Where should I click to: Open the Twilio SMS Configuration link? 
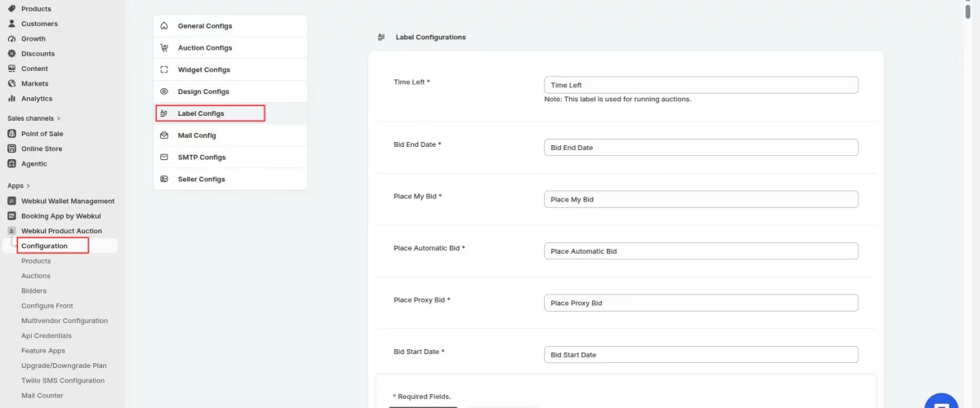point(63,380)
